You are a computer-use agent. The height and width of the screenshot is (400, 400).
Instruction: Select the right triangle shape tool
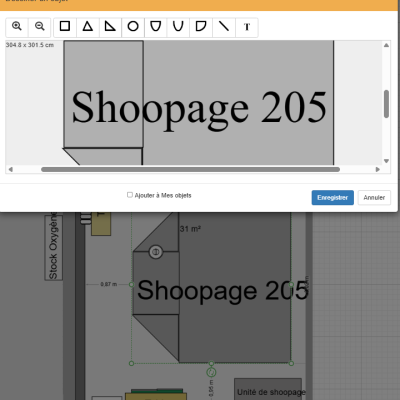pyautogui.click(x=110, y=26)
